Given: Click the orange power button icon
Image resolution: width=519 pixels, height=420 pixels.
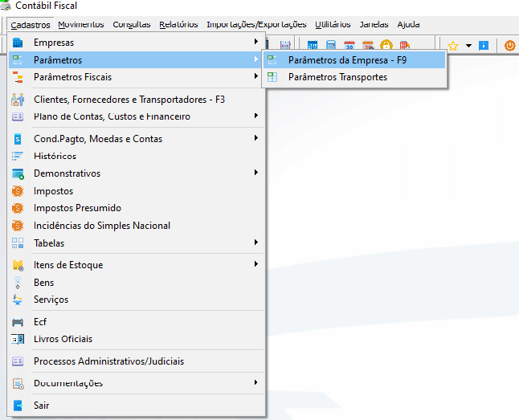Looking at the screenshot, I should [x=509, y=45].
